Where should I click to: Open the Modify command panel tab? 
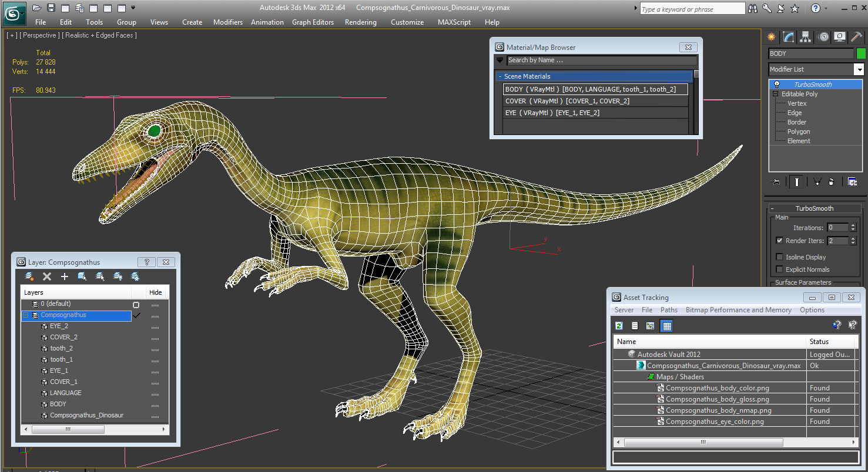[789, 37]
